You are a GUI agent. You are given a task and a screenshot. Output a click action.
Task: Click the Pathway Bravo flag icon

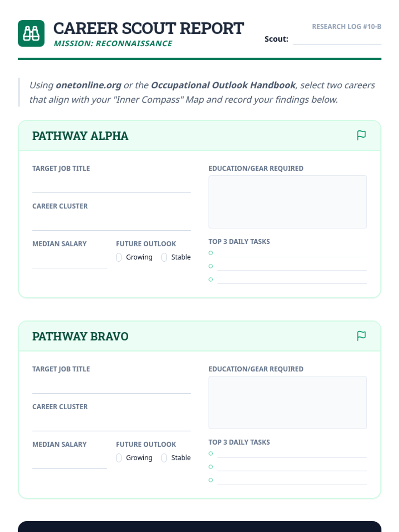361,336
